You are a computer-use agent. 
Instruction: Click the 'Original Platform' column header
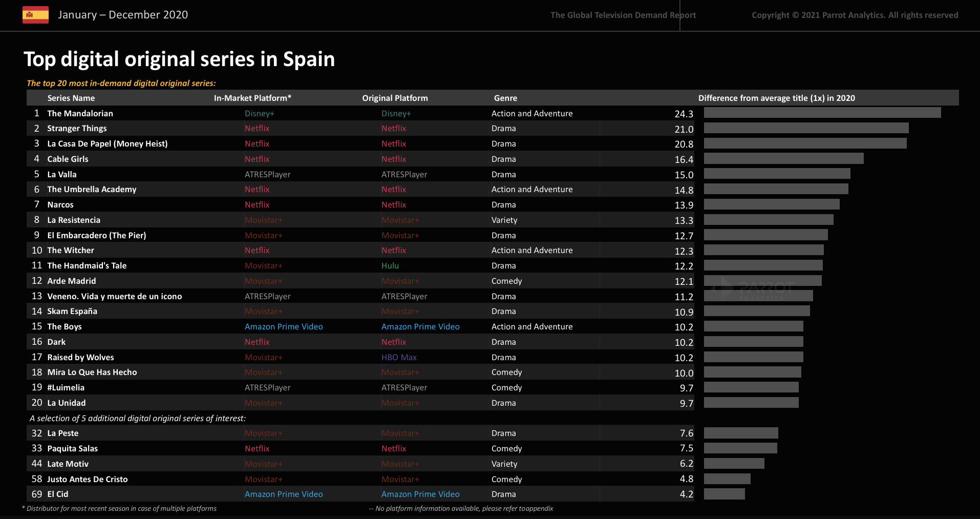[x=395, y=98]
